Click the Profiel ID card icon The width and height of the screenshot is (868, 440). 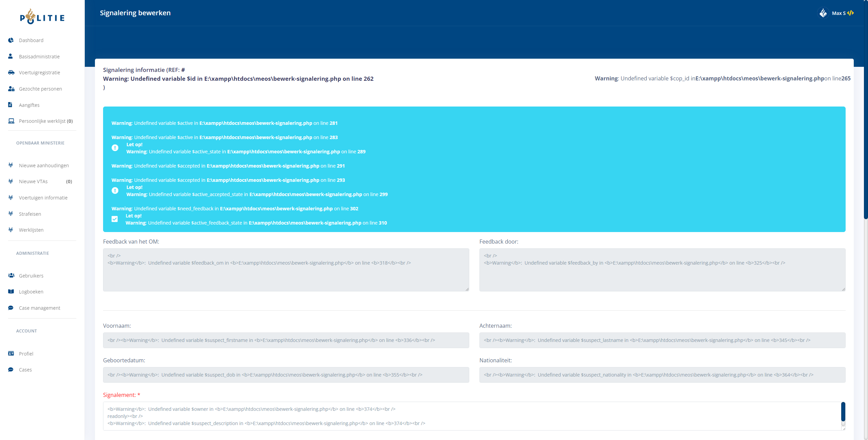[11, 353]
